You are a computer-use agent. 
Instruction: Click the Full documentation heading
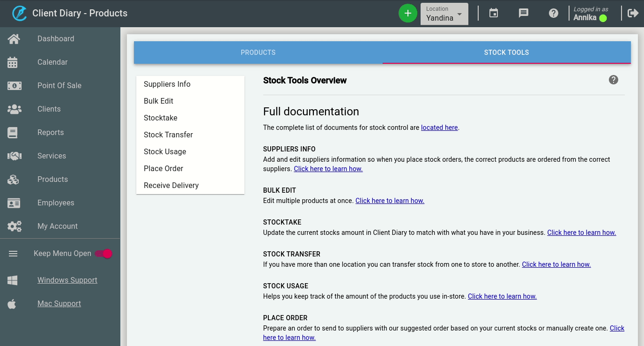coord(311,112)
